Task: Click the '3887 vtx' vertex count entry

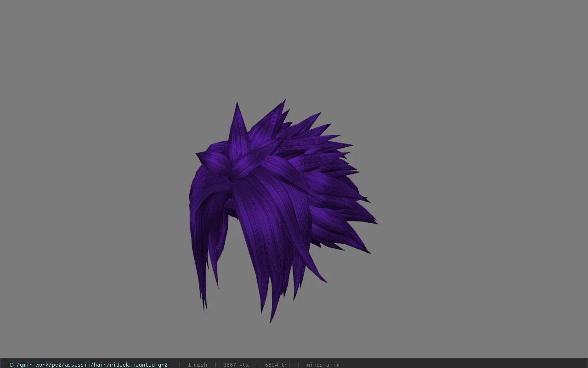Action: coord(236,365)
